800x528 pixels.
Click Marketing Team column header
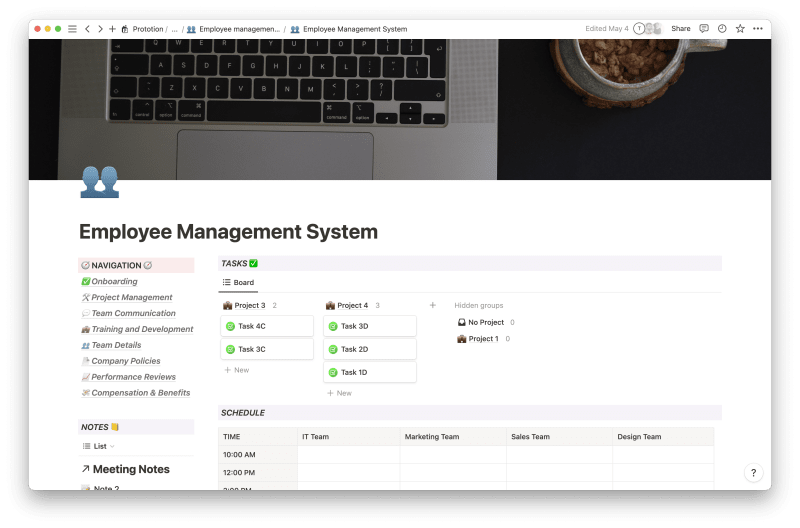point(453,437)
